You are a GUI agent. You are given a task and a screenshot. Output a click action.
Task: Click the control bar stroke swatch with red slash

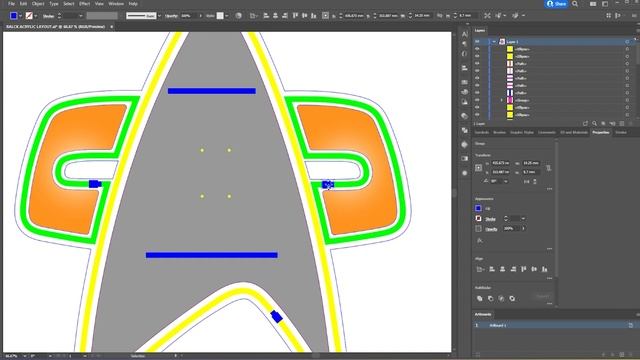click(x=29, y=16)
